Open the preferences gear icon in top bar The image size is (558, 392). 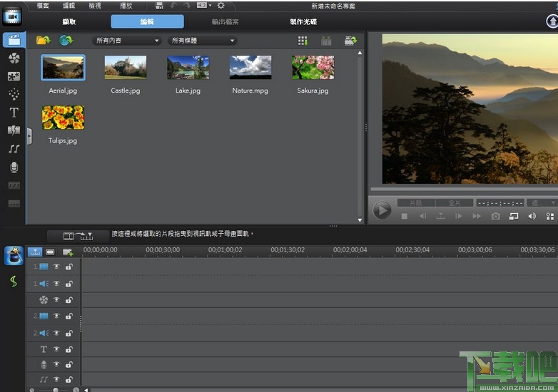pos(220,6)
